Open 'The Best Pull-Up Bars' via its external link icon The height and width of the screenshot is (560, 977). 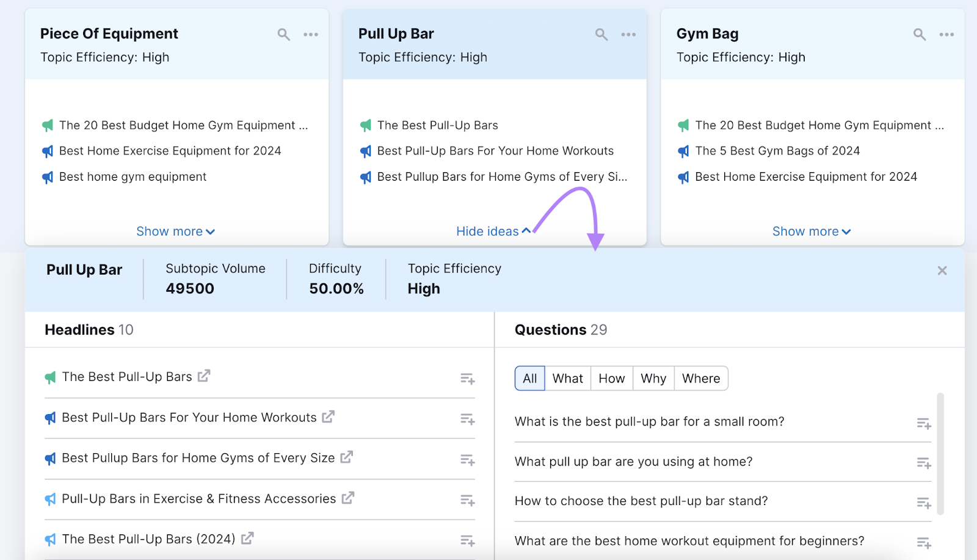pos(203,376)
